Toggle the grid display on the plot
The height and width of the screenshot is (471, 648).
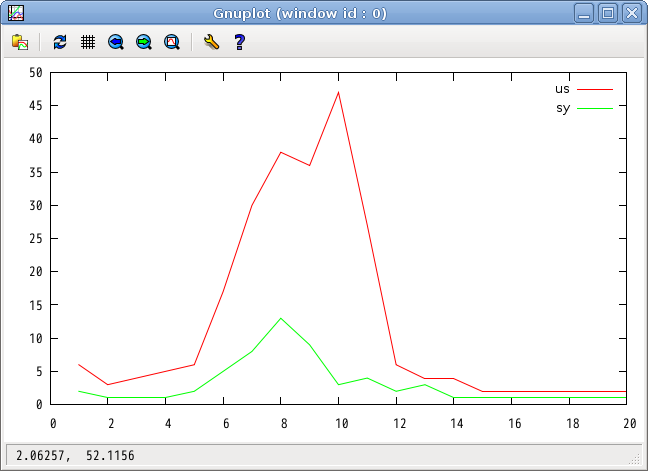coord(88,42)
